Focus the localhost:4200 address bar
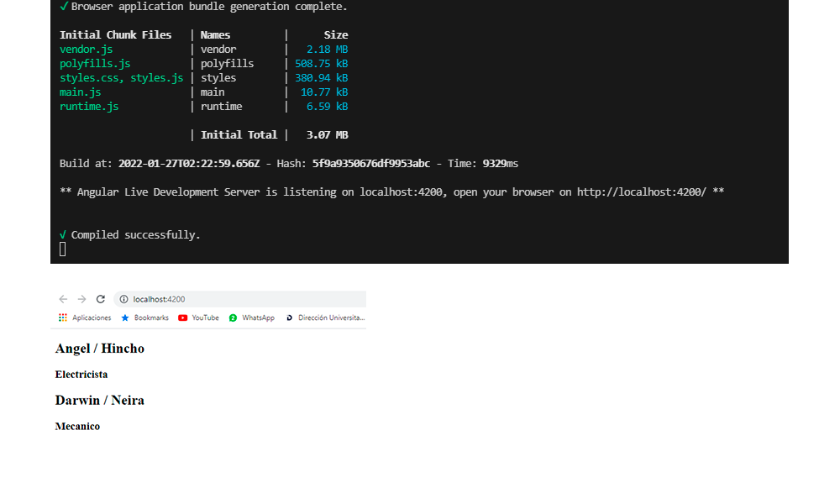 pos(240,299)
